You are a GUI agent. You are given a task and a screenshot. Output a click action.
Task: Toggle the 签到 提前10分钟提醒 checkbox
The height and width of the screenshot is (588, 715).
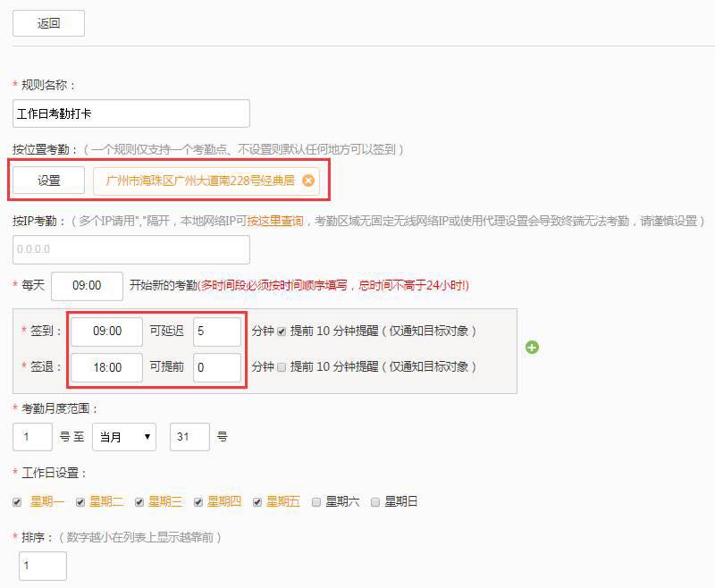click(282, 332)
